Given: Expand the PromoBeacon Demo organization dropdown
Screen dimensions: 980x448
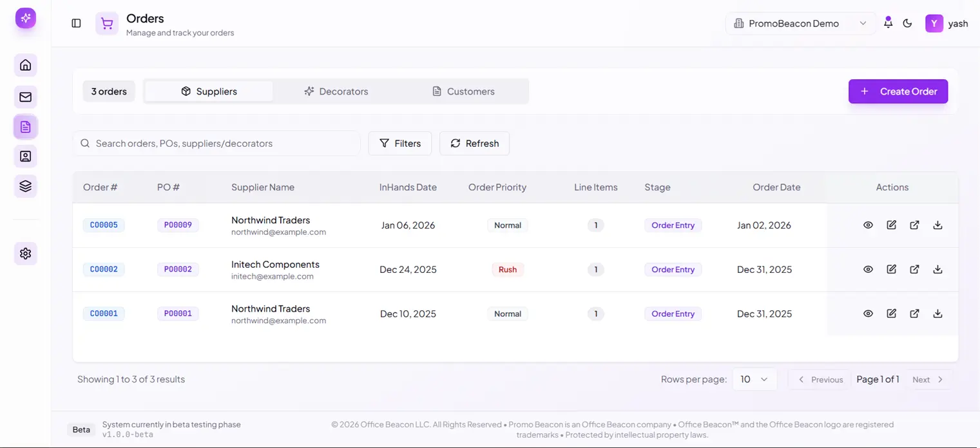Looking at the screenshot, I should 800,23.
